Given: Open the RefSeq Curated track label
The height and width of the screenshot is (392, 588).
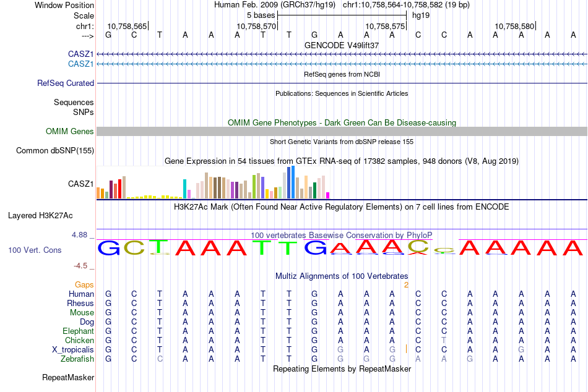Looking at the screenshot, I should click(66, 83).
